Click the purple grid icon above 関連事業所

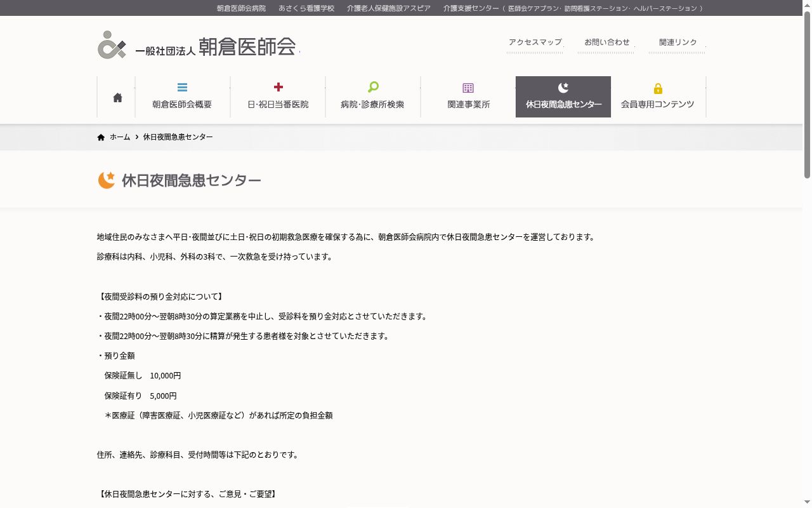coord(468,88)
